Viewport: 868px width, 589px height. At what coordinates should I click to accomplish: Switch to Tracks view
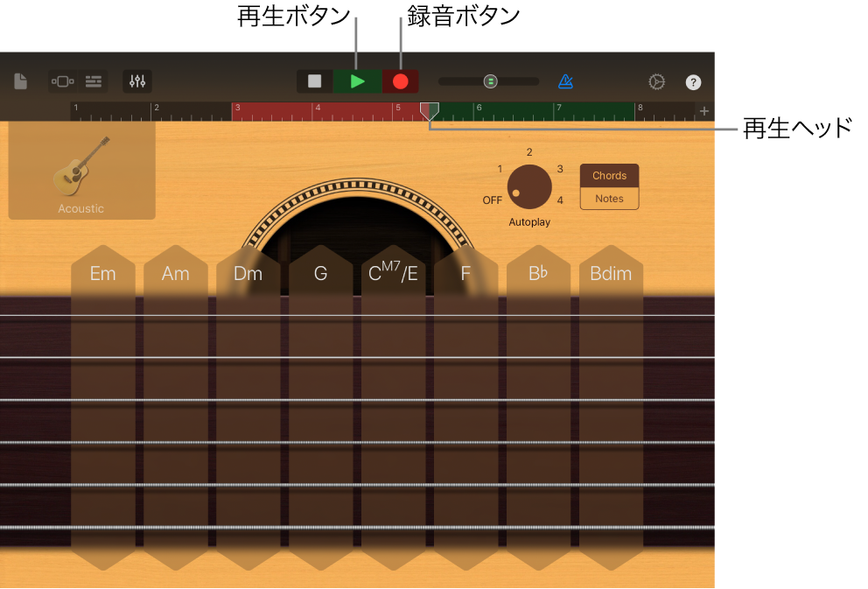94,81
